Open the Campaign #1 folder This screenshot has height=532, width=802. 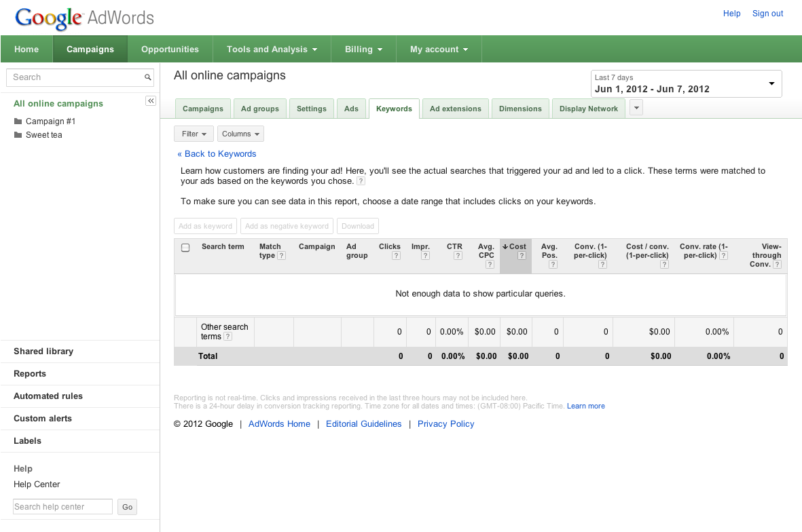click(50, 121)
